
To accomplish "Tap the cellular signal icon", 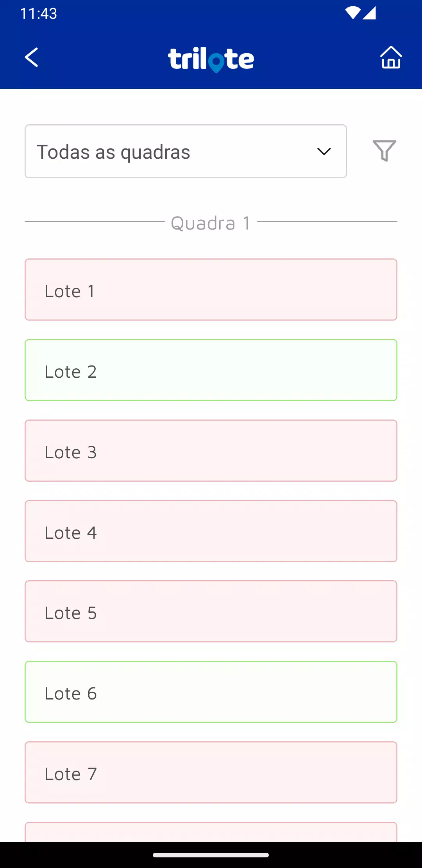I will pos(369,13).
